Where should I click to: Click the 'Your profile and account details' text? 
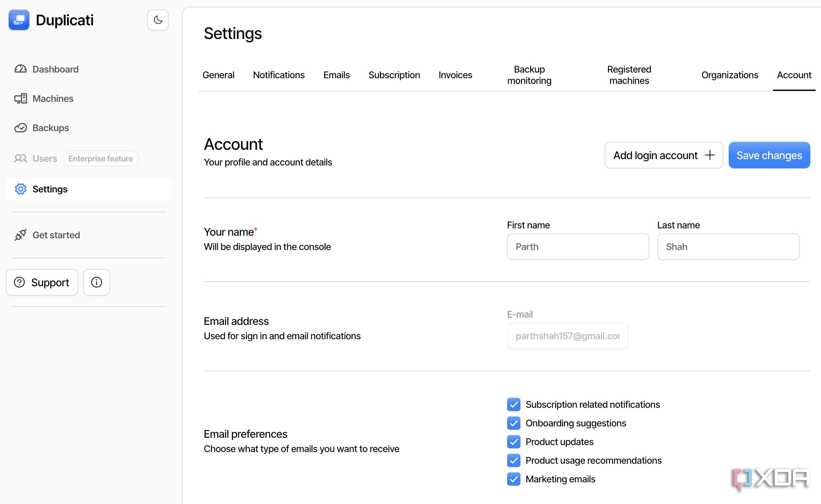[x=268, y=162]
